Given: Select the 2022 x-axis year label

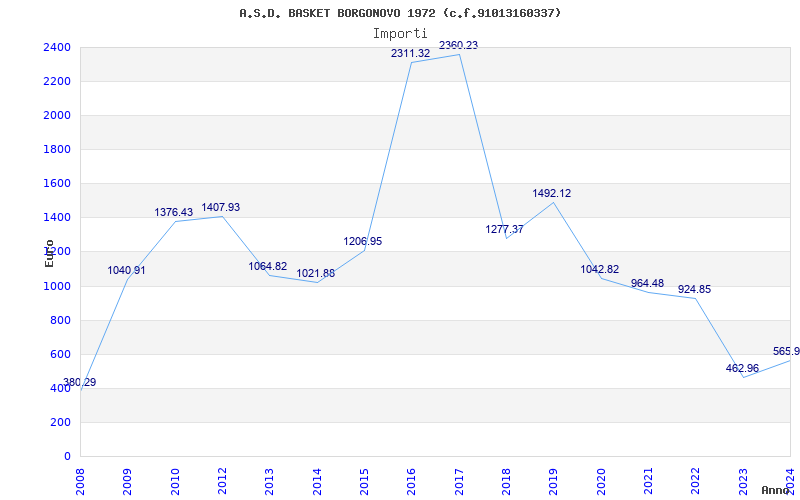Looking at the screenshot, I should tap(696, 481).
